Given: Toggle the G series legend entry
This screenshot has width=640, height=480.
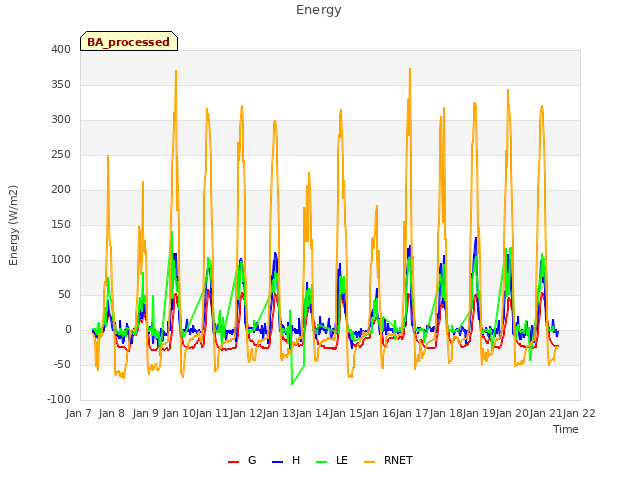Looking at the screenshot, I should point(242,460).
